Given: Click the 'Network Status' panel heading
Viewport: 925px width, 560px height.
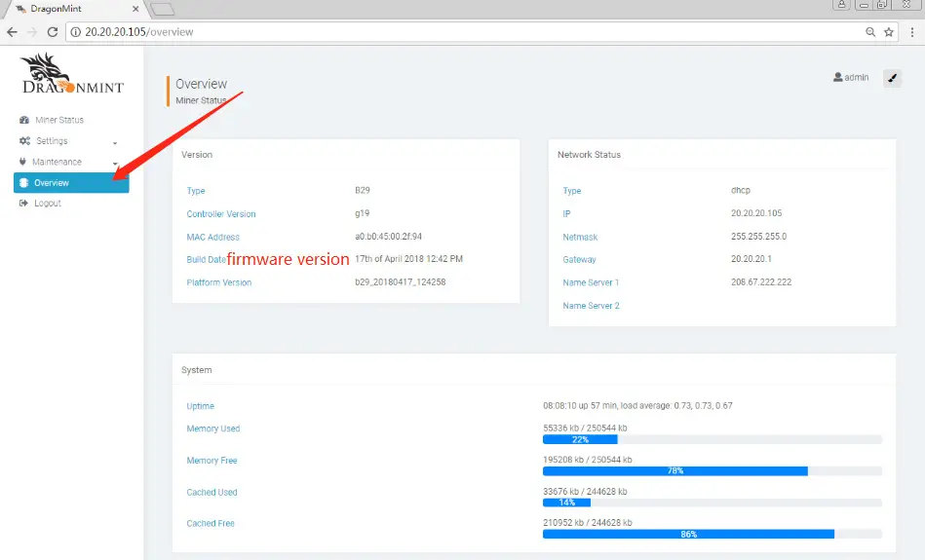Looking at the screenshot, I should tap(589, 155).
